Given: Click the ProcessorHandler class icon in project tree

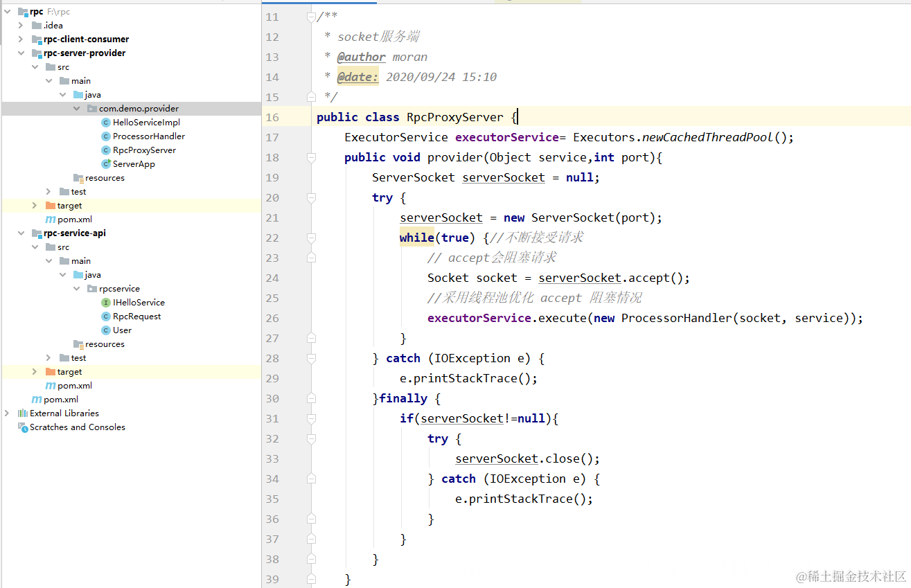Looking at the screenshot, I should (106, 136).
